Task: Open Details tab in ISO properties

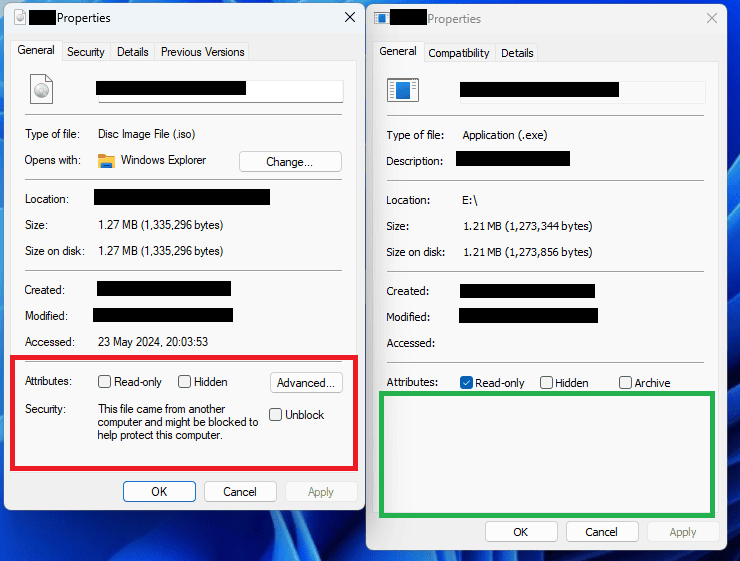Action: click(133, 52)
